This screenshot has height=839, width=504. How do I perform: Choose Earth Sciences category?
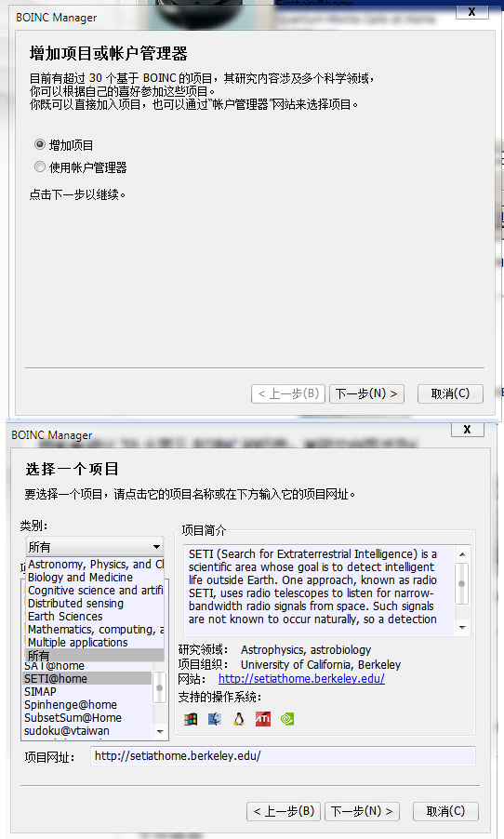tap(95, 617)
